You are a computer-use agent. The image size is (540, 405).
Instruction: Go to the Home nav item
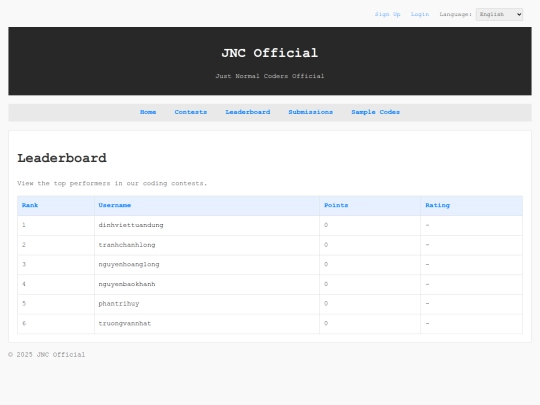[x=148, y=112]
